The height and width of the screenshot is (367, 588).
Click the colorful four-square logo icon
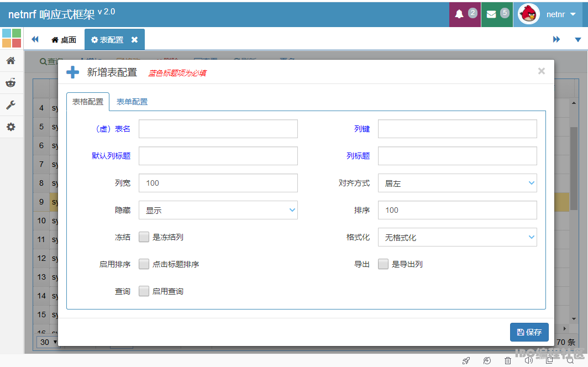[12, 38]
